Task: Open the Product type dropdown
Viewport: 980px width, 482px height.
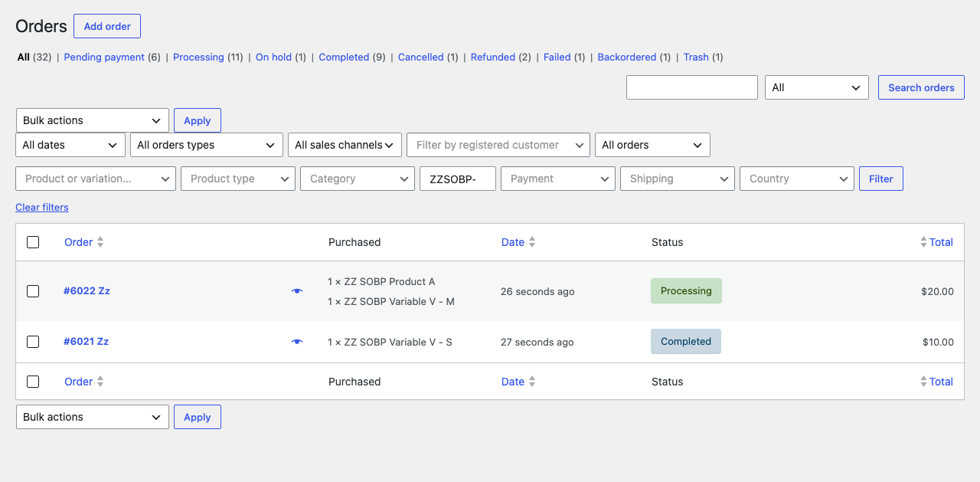Action: point(238,179)
